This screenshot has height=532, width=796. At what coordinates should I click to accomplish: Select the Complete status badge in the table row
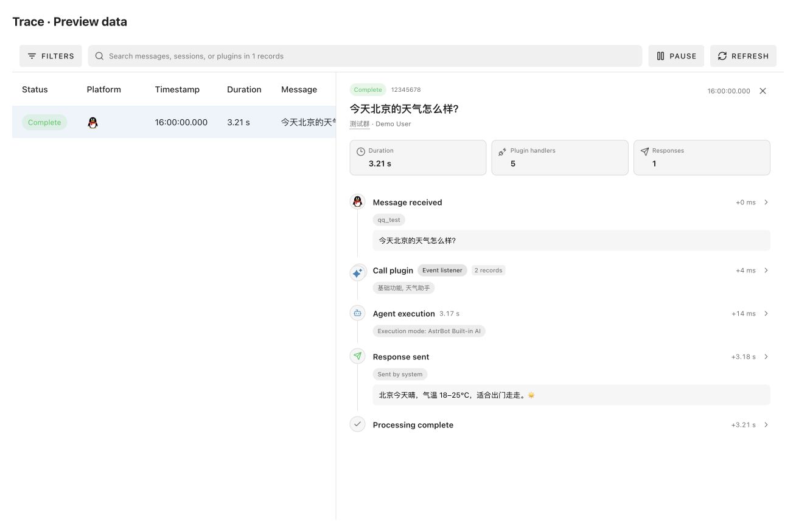[44, 122]
